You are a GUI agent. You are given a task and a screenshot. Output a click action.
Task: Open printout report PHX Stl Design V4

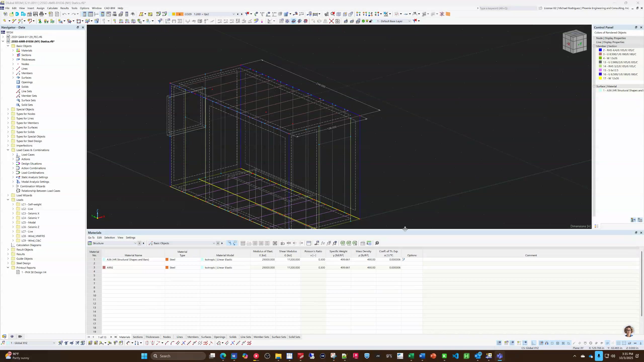(x=34, y=272)
